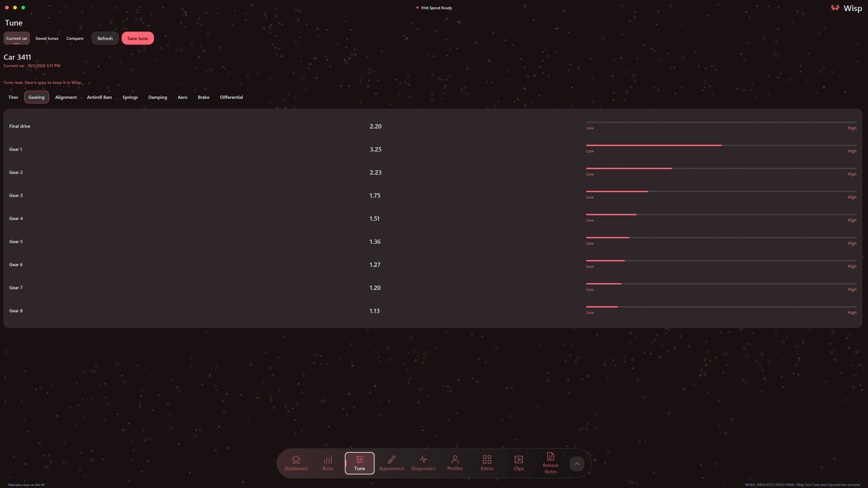Viewport: 868px width, 488px height.
Task: Click the Gear 1 value 3.25
Action: (375, 149)
